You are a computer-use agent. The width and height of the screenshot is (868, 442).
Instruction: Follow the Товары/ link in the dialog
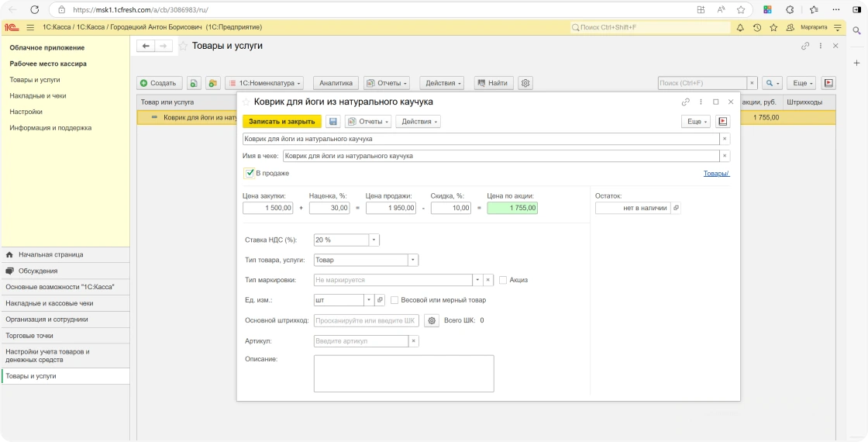[x=716, y=174]
